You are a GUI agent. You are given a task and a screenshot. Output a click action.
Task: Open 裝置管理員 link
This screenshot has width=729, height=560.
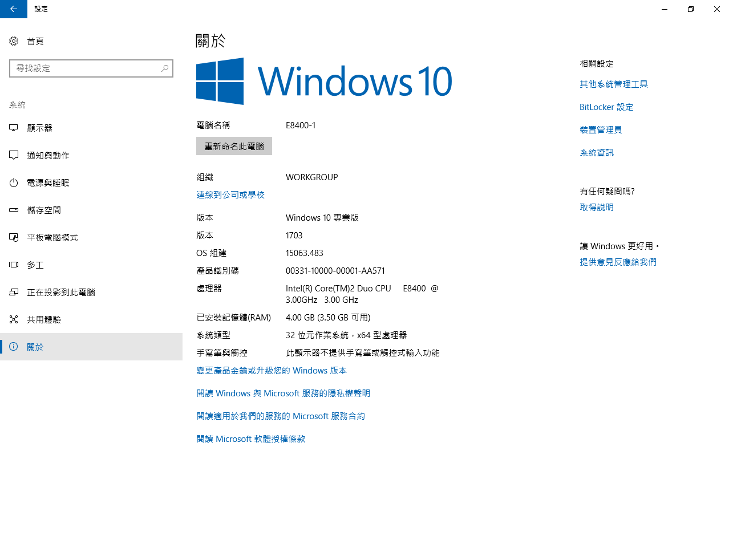point(601,130)
